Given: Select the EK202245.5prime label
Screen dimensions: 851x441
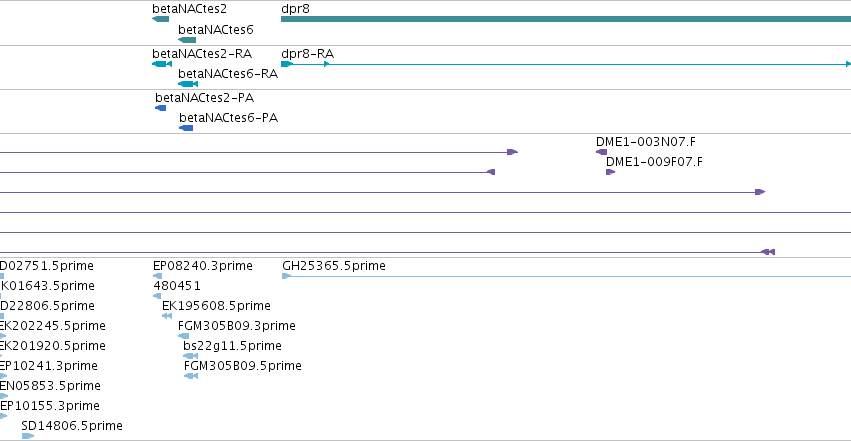Looking at the screenshot, I should click(x=53, y=326).
